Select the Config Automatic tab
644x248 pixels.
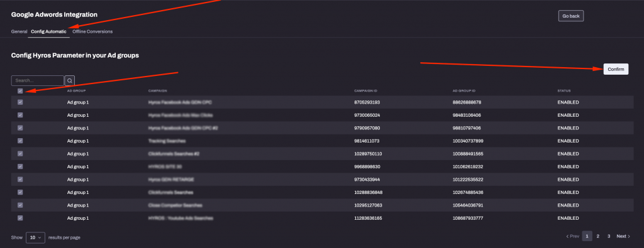point(48,31)
